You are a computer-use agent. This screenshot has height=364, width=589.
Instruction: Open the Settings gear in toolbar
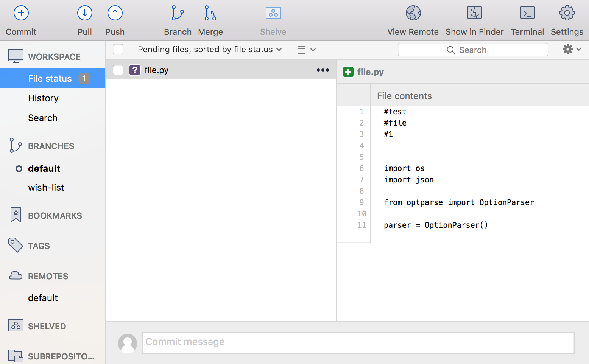pyautogui.click(x=567, y=13)
